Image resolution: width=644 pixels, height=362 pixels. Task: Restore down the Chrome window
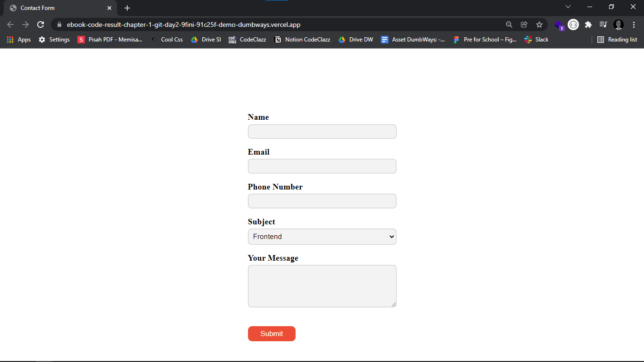(x=611, y=7)
